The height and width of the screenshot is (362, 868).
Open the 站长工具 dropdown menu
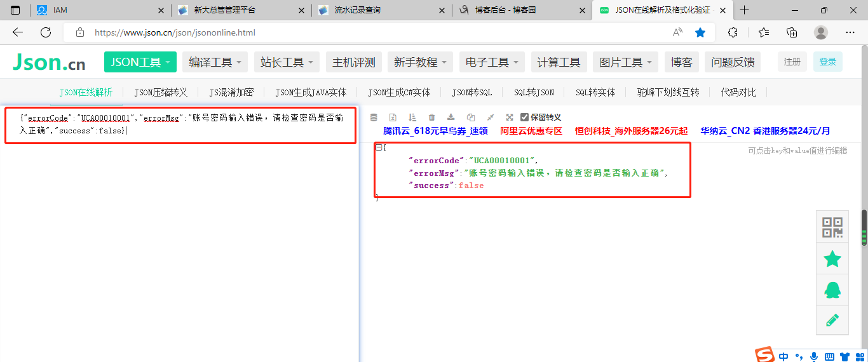tap(287, 62)
